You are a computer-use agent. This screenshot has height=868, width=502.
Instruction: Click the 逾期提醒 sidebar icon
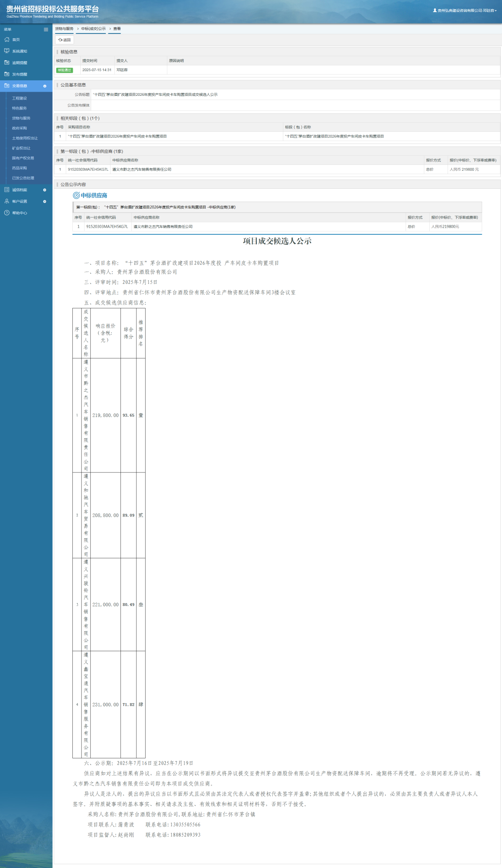7,63
